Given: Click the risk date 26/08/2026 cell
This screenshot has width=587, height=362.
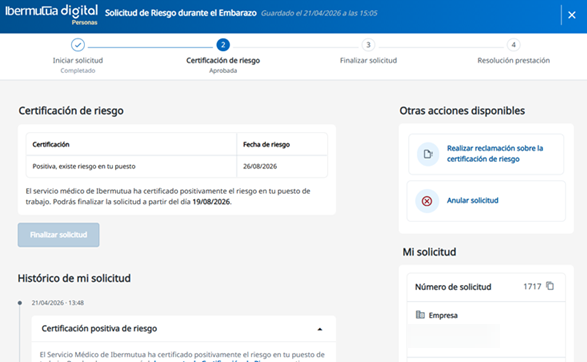Looking at the screenshot, I should click(282, 166).
